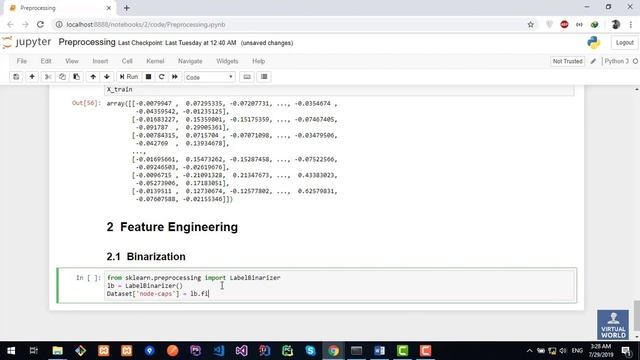Click the browser address bar URL

click(x=146, y=24)
